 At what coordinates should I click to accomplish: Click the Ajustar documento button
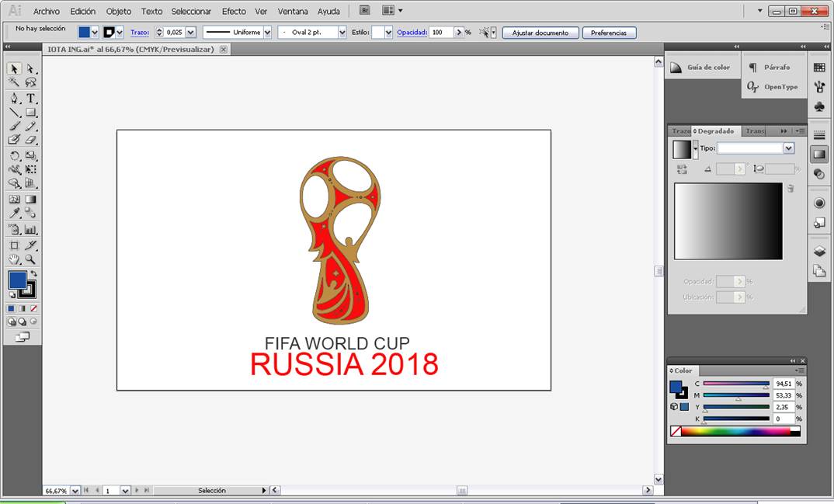tap(540, 33)
